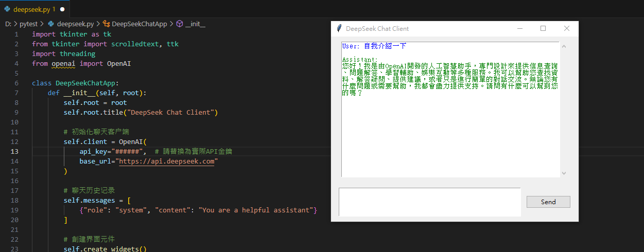Click the '# 聊天历史记录' comment line
This screenshot has height=252, width=644.
pyautogui.click(x=89, y=190)
